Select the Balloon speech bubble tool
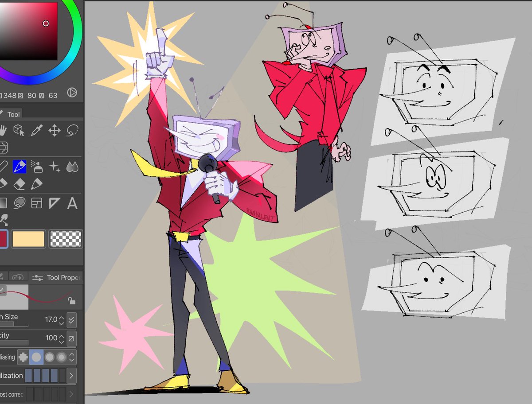 (19, 203)
